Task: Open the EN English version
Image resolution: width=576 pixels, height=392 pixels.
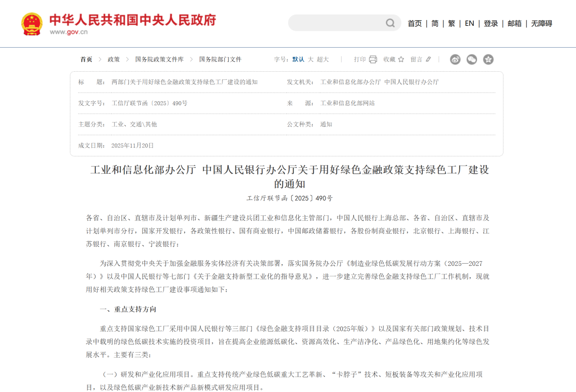Action: click(x=469, y=24)
